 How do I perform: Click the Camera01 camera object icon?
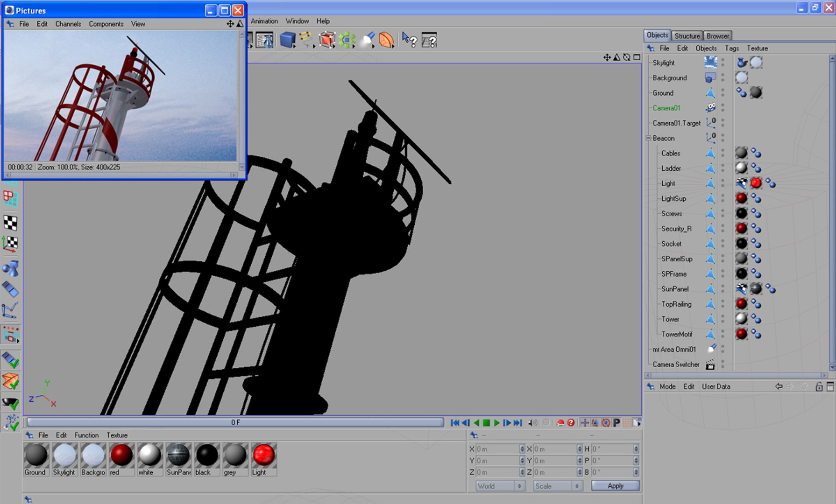tap(710, 108)
